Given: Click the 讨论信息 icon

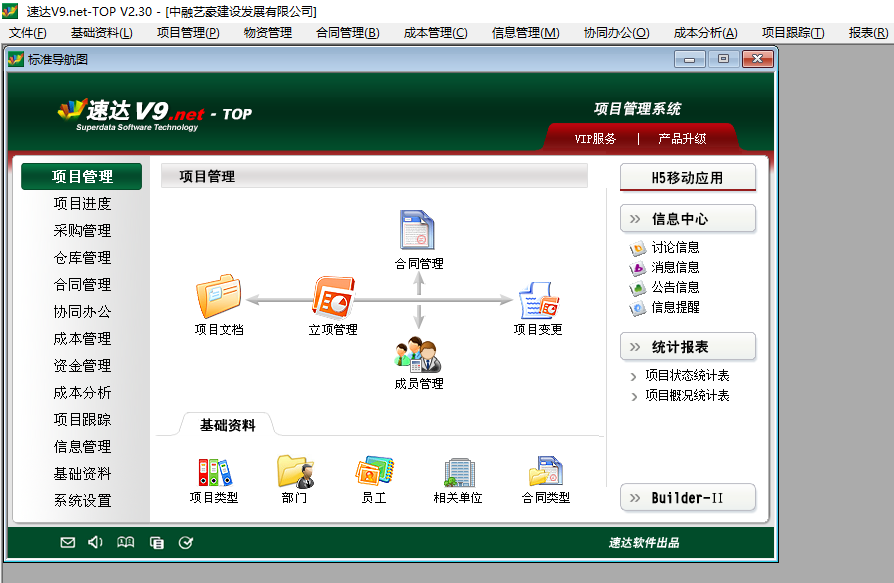Looking at the screenshot, I should point(637,248).
